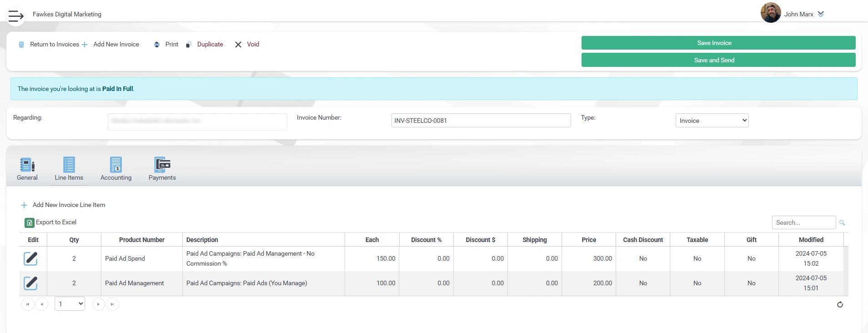
Task: Click the Fawkes Digital Marketing title
Action: [x=67, y=14]
